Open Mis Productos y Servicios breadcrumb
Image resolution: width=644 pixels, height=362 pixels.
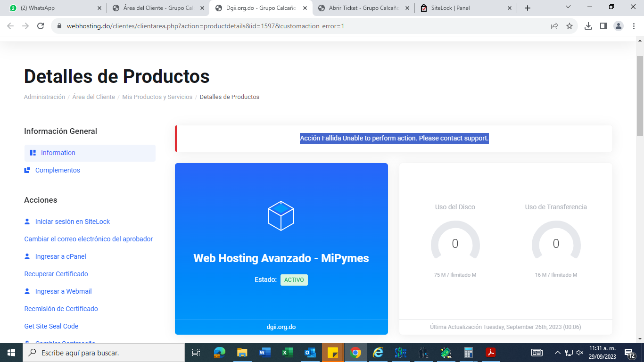point(157,97)
